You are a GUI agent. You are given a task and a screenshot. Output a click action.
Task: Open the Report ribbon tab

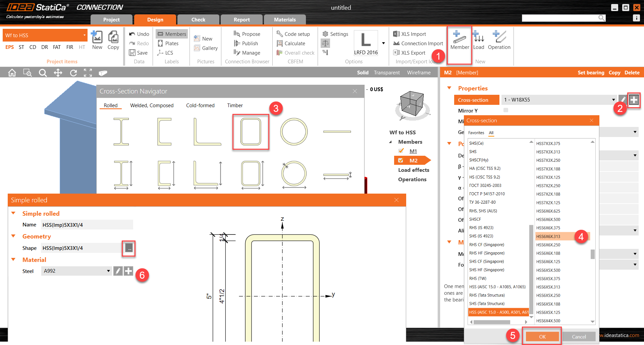click(x=241, y=19)
